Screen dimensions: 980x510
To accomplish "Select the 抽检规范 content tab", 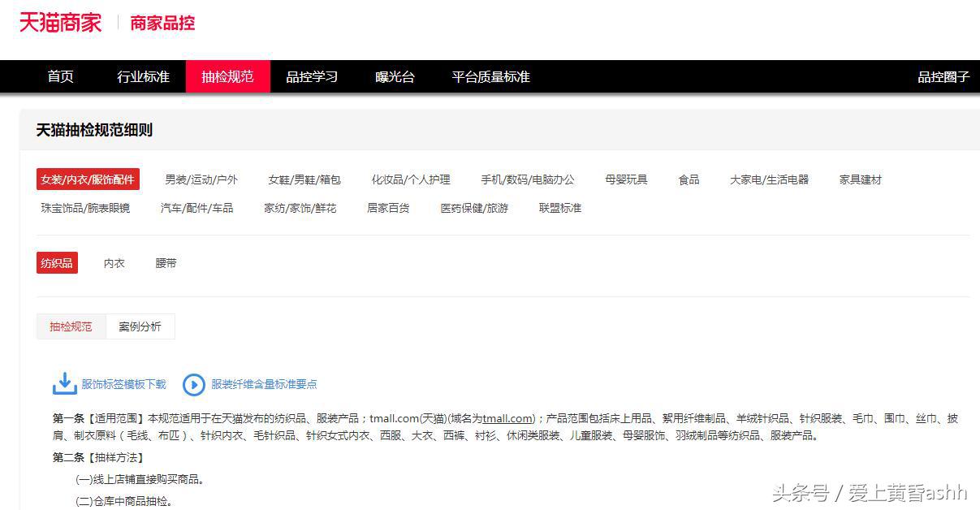I will (71, 326).
